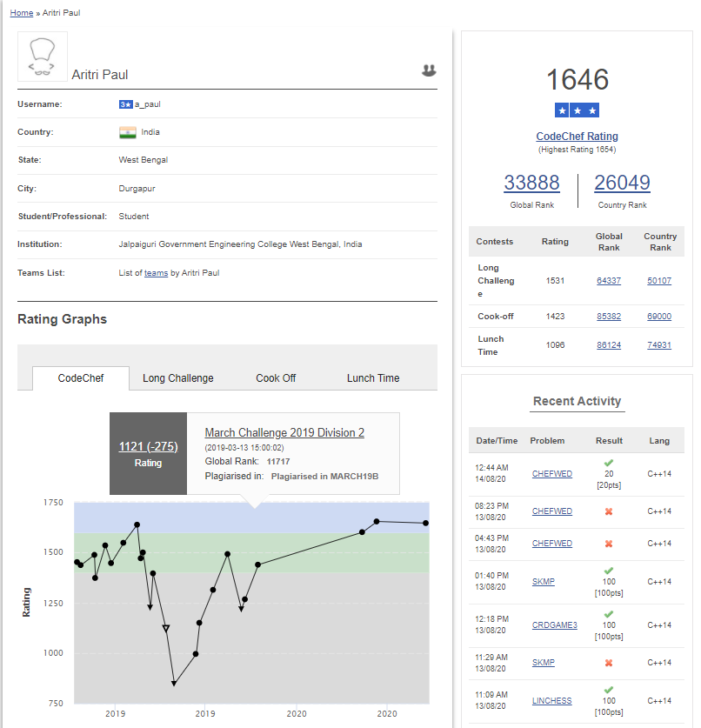Click the West Bengal state value

pos(143,160)
